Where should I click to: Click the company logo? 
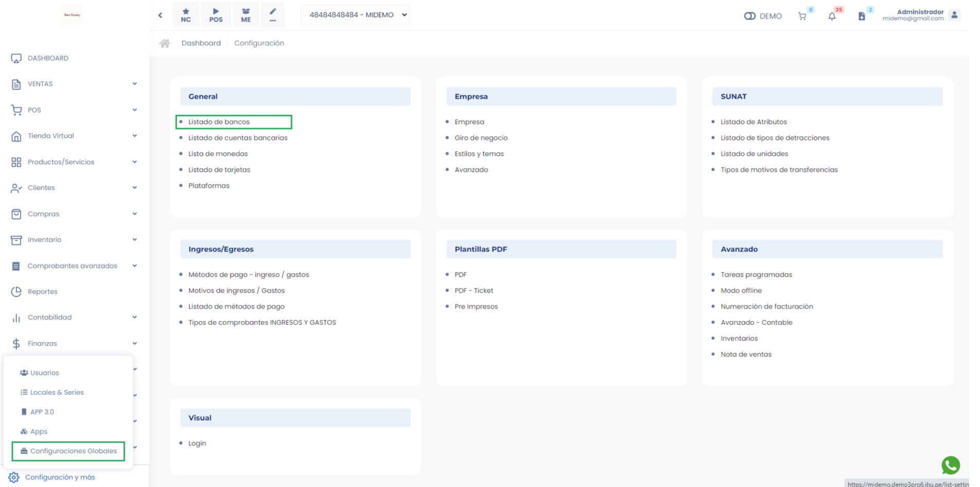click(72, 15)
